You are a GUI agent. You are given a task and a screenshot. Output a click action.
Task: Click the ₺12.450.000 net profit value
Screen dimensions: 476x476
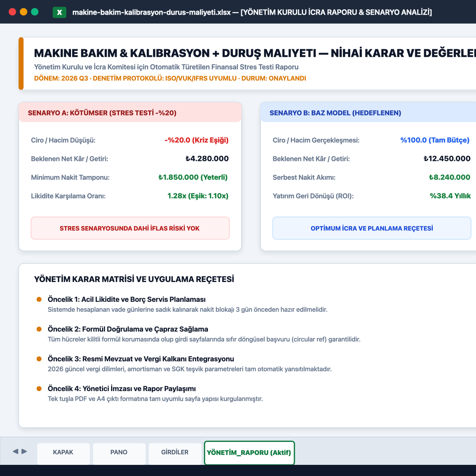coord(447,159)
